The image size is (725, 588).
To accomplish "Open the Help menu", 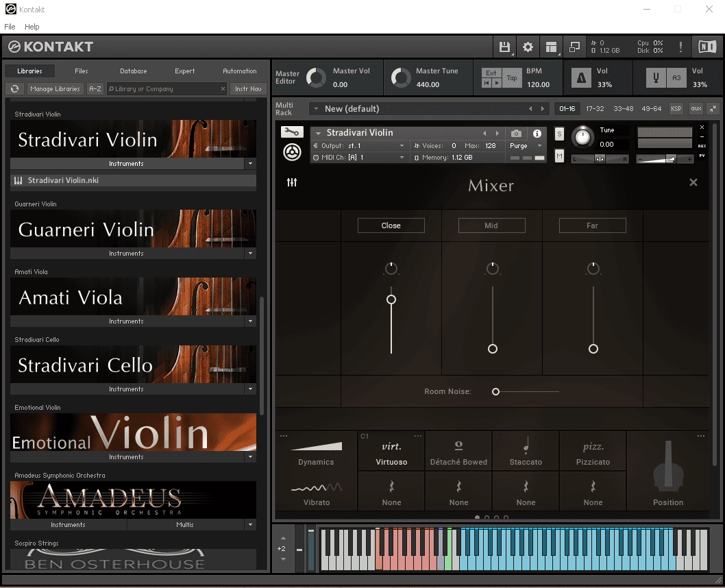I will pyautogui.click(x=32, y=27).
